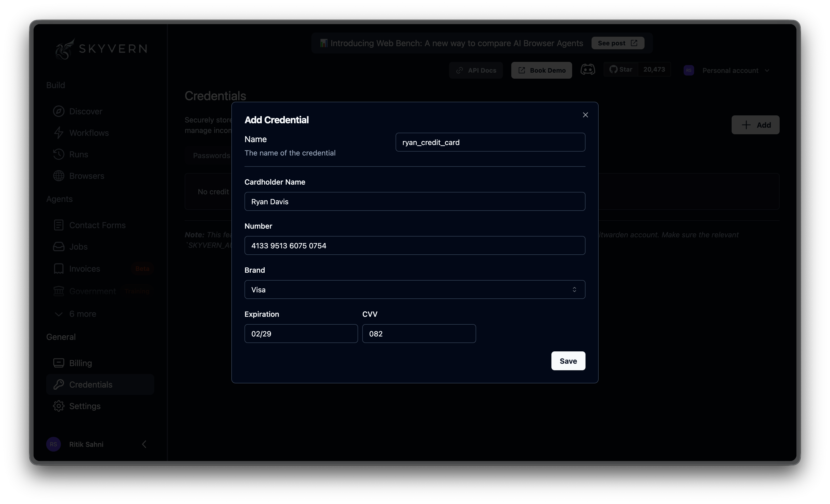Click the Billing card icon
The width and height of the screenshot is (830, 504).
tap(58, 363)
